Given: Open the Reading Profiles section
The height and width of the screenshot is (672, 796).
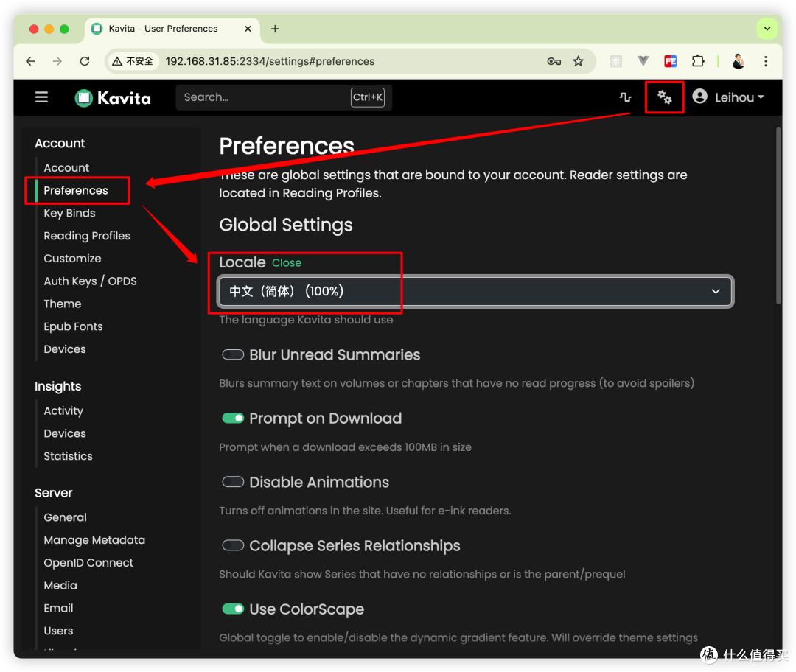Looking at the screenshot, I should click(87, 236).
